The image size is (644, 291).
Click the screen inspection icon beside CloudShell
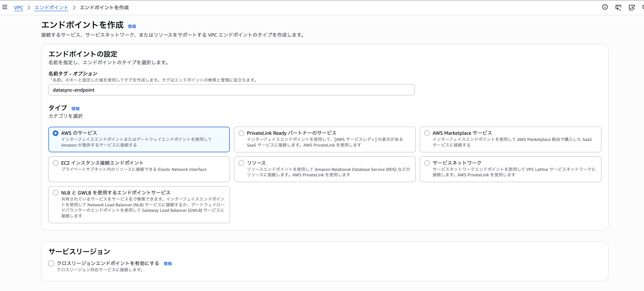click(x=632, y=8)
